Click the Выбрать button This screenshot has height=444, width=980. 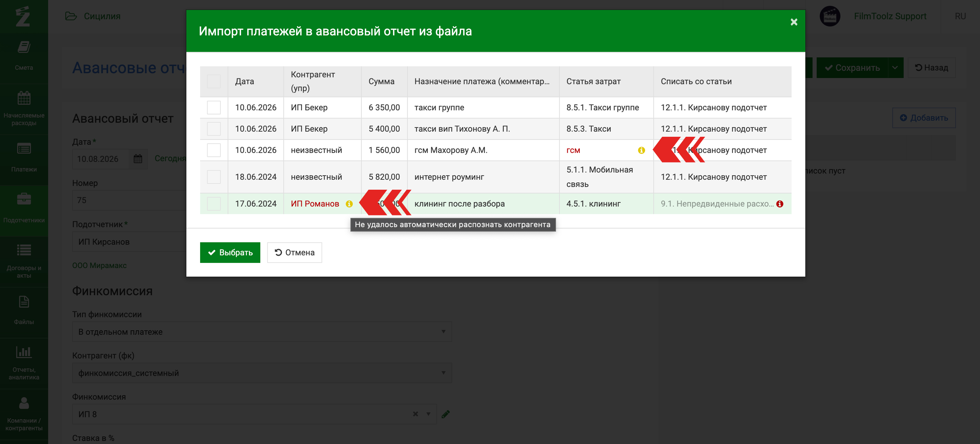pyautogui.click(x=230, y=252)
